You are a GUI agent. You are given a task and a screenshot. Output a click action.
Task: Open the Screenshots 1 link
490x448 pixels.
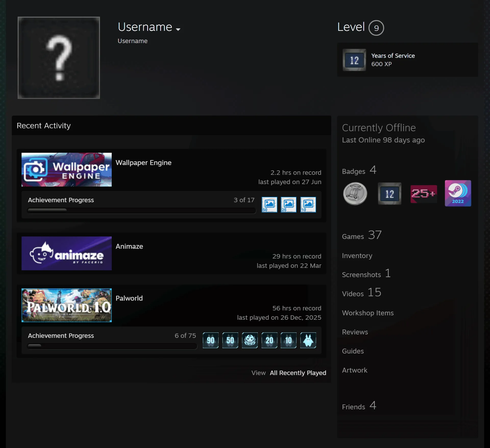(366, 274)
